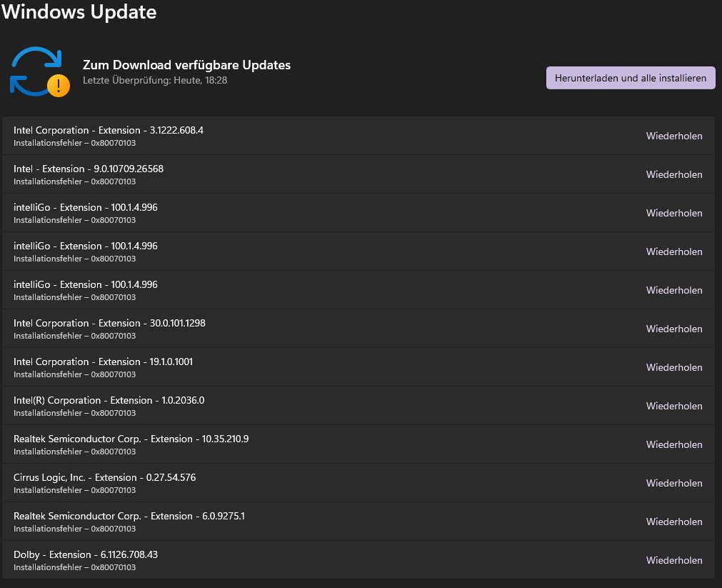Click the 'Windows Update' page title

(x=79, y=11)
